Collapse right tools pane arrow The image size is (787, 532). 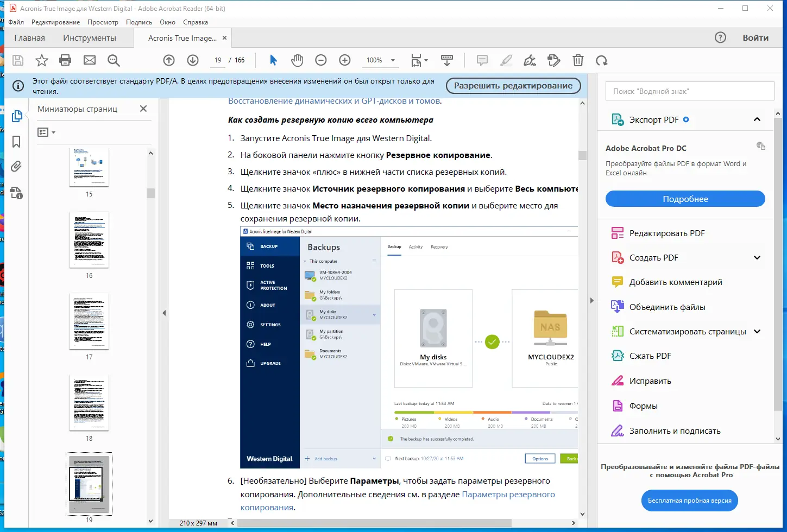point(592,300)
